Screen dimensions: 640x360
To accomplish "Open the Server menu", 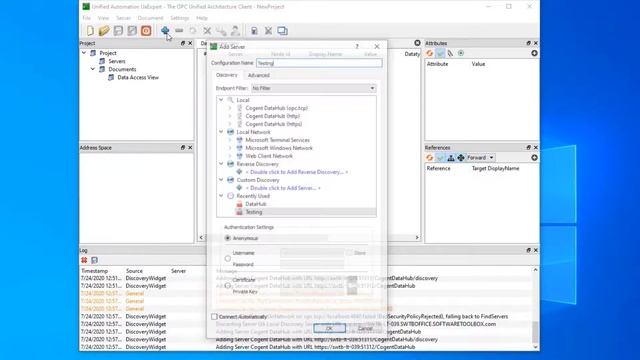I will pos(123,18).
